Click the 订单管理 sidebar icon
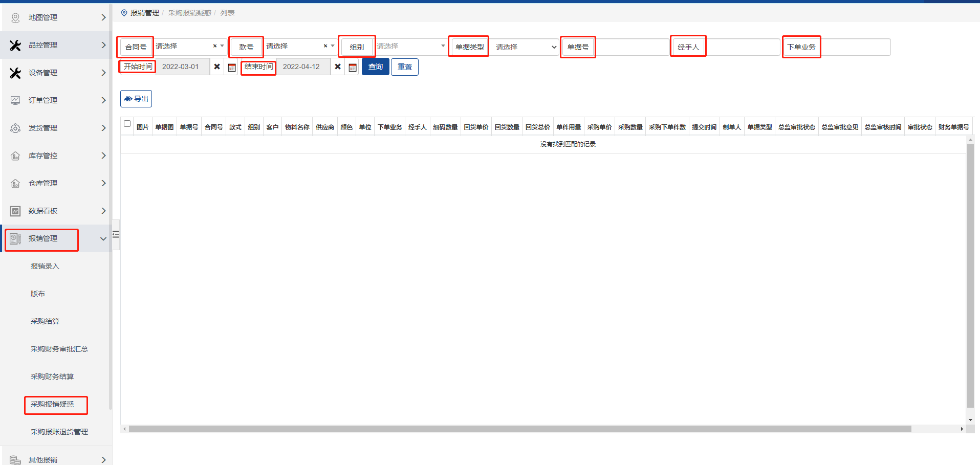This screenshot has height=465, width=980. coord(15,100)
